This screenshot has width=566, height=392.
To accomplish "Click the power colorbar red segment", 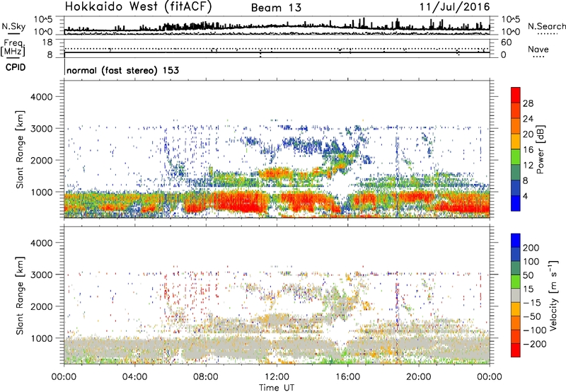I will [x=516, y=95].
